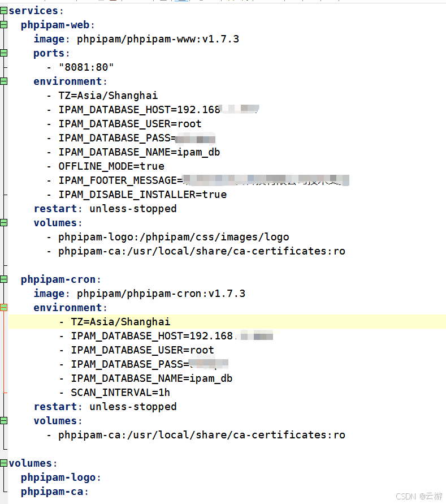446x504 pixels.
Task: Click the 'phpipam-cron:' service name
Action: [60, 279]
